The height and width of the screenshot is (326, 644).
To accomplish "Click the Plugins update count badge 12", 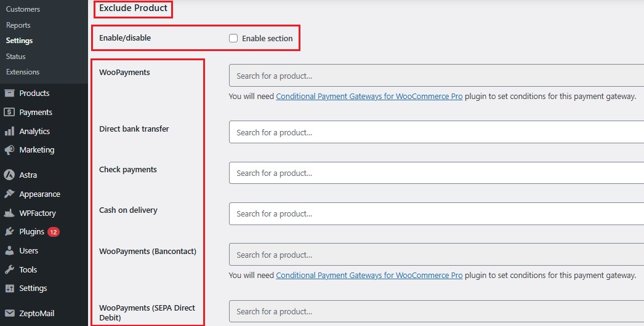I will pyautogui.click(x=54, y=232).
